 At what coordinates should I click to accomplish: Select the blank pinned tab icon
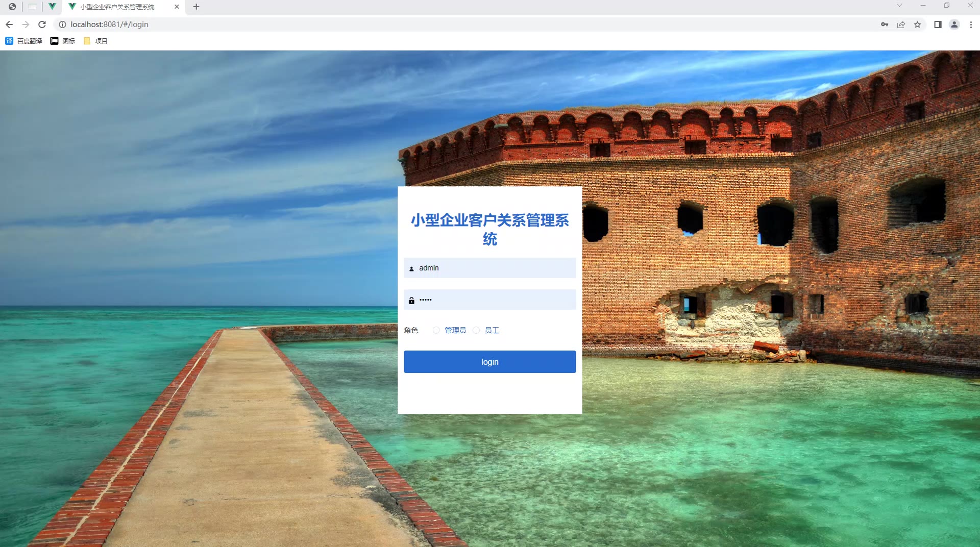32,7
